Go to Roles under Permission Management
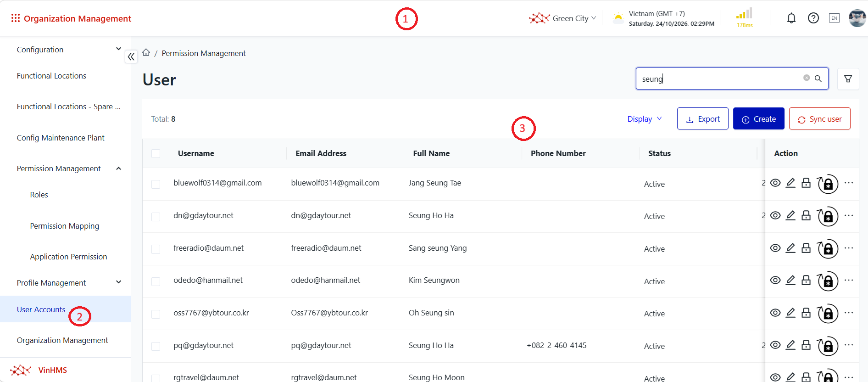The width and height of the screenshot is (868, 382). 39,195
